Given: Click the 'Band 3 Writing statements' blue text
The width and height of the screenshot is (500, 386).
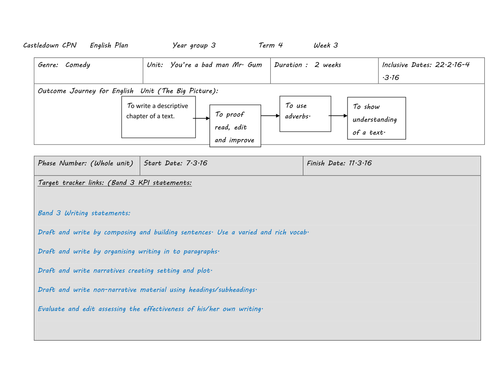Looking at the screenshot, I should click(x=84, y=213).
